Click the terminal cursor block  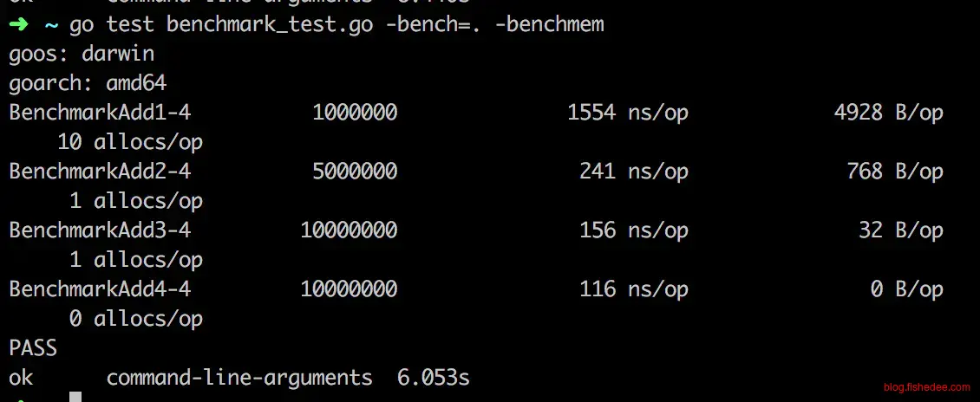coord(75,398)
